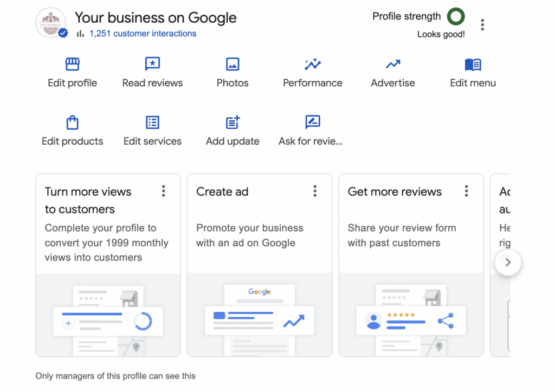Open the Create ad card heading
The image size is (555, 392).
(222, 191)
